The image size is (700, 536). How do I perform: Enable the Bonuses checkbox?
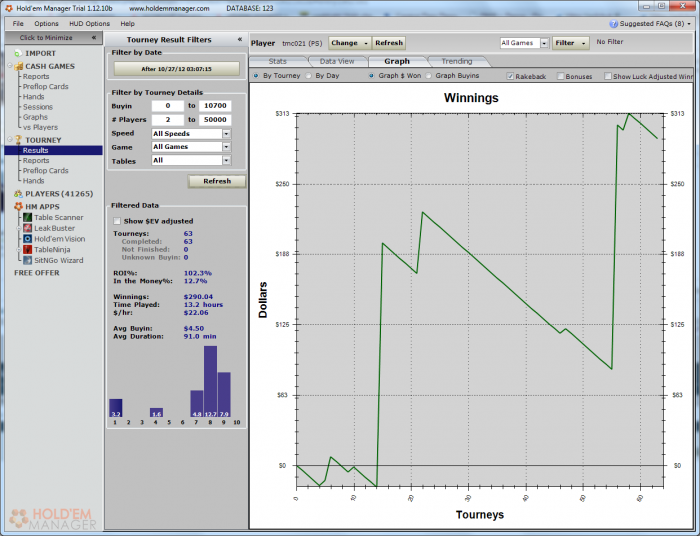[x=561, y=76]
